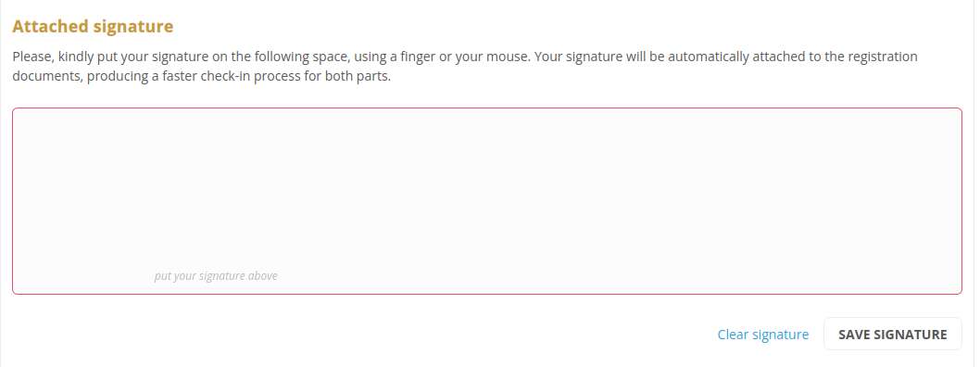
Task: Select the 'Attached signature' heading
Action: 93,27
